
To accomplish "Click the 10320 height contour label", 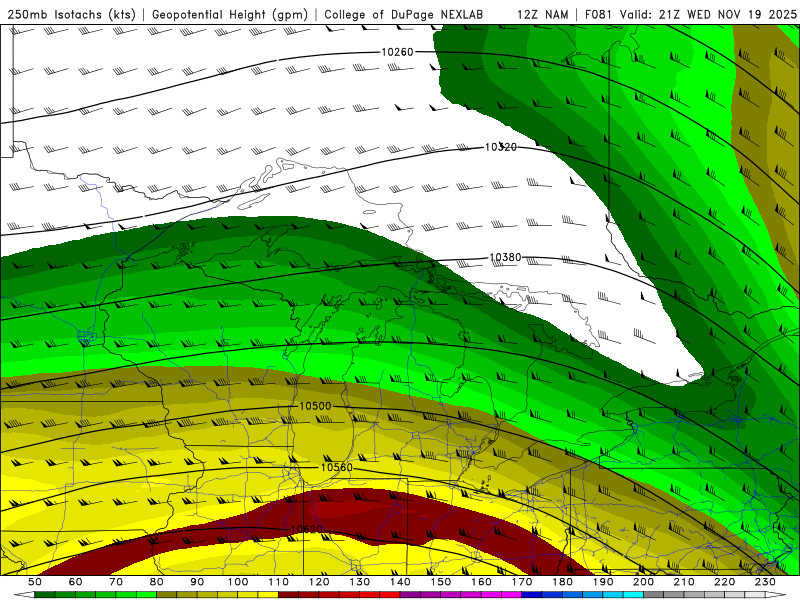I will point(501,147).
